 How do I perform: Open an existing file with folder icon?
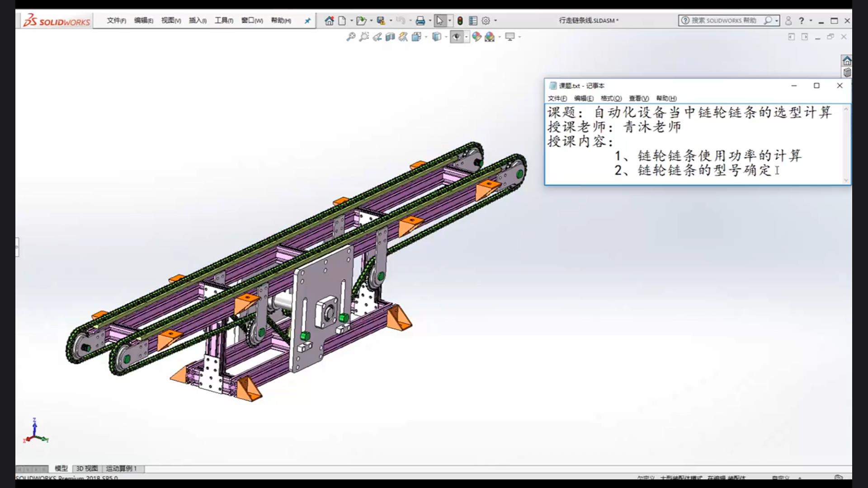tap(361, 21)
